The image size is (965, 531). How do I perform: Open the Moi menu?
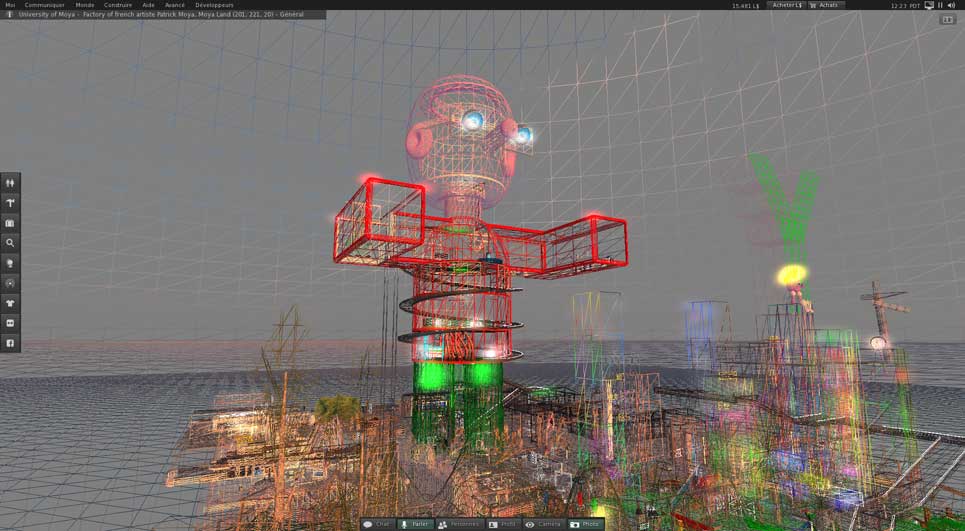click(10, 5)
